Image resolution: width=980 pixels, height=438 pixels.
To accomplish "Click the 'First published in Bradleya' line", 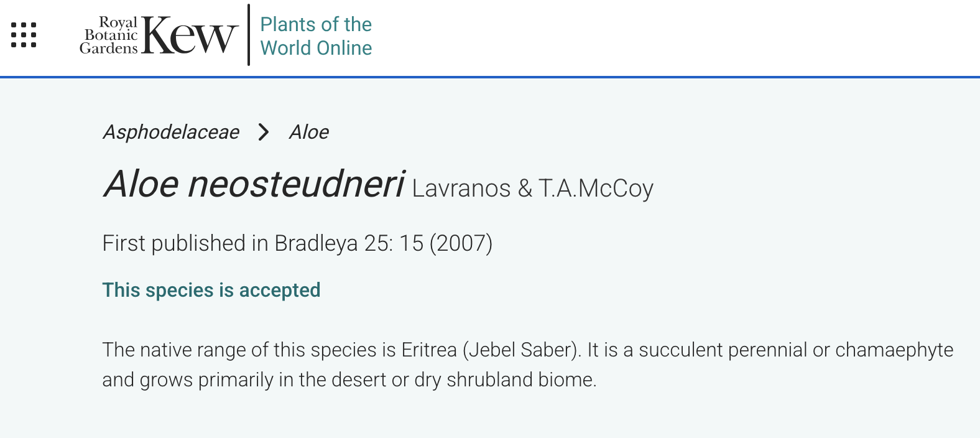I will (x=297, y=243).
